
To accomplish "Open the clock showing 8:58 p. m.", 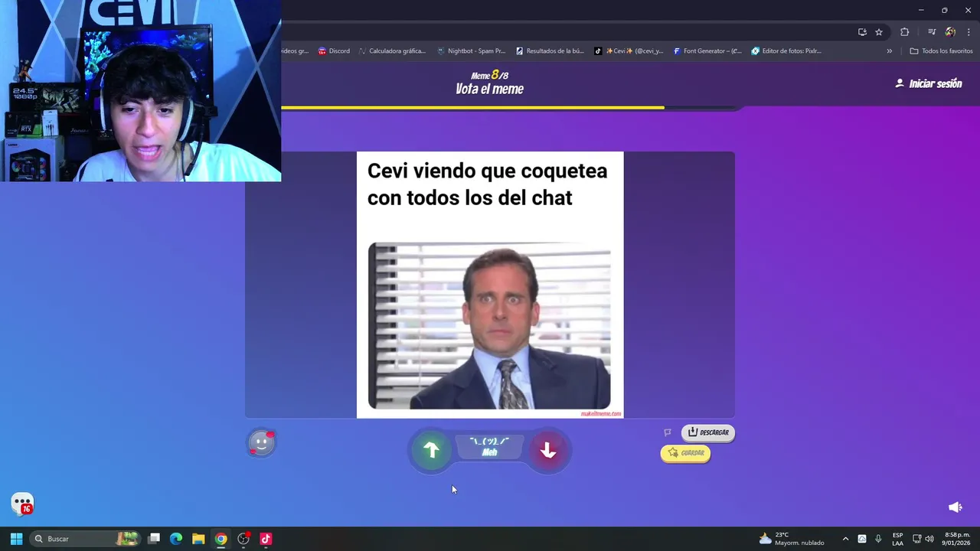I will click(x=956, y=539).
